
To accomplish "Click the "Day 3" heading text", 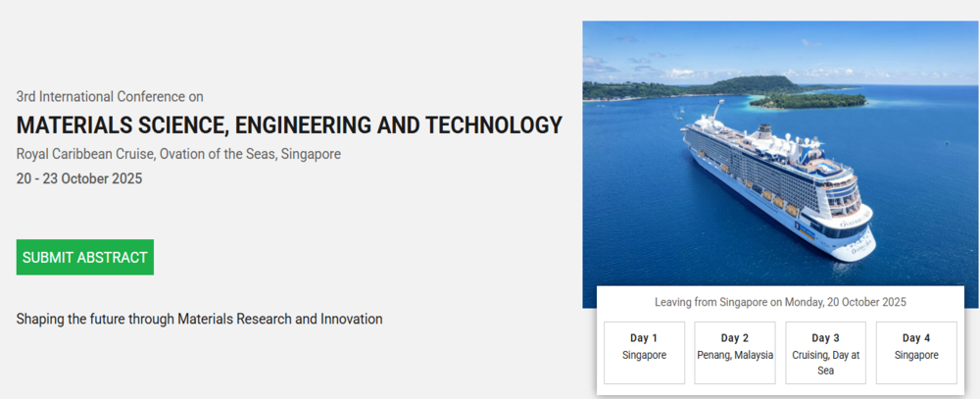I will point(825,338).
